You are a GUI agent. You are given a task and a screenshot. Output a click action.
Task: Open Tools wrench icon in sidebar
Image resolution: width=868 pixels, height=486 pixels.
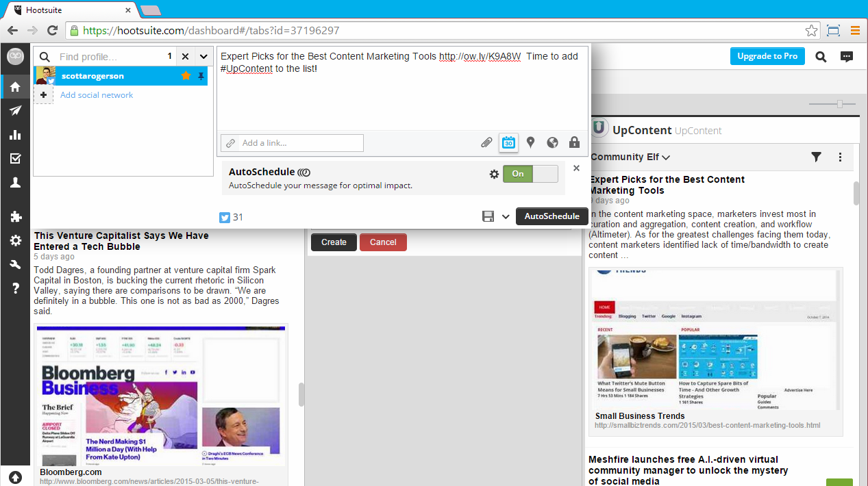coord(15,265)
